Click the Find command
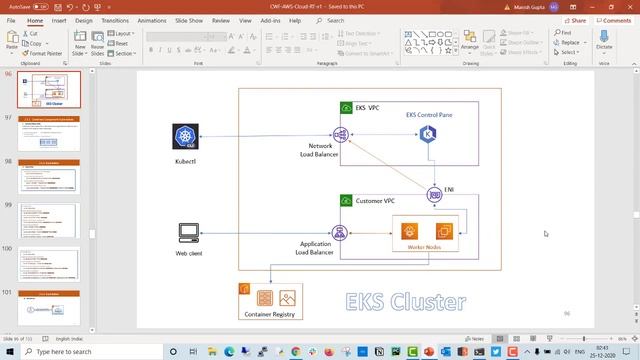The image size is (640, 360). [562, 32]
